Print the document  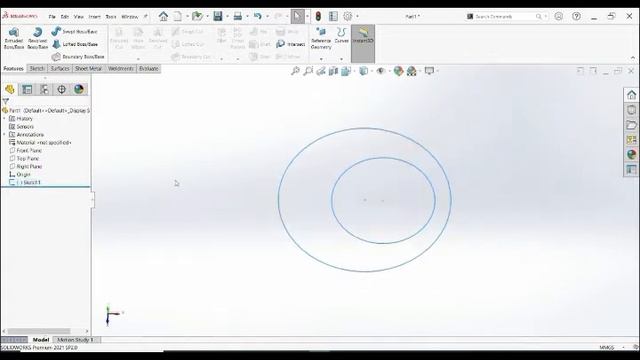click(x=238, y=16)
